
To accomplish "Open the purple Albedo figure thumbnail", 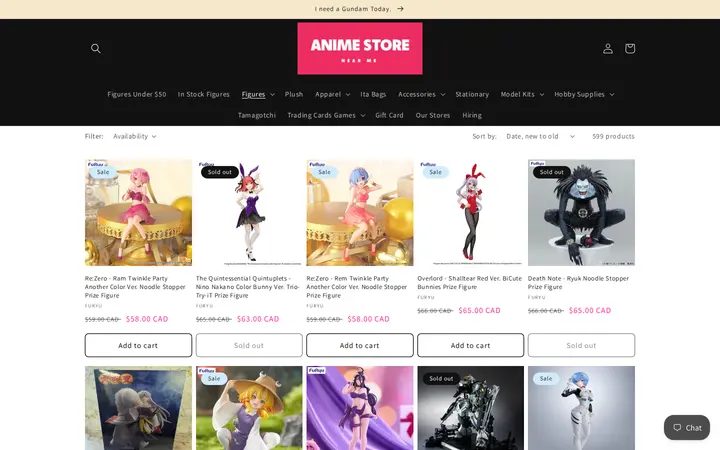I will coord(360,408).
